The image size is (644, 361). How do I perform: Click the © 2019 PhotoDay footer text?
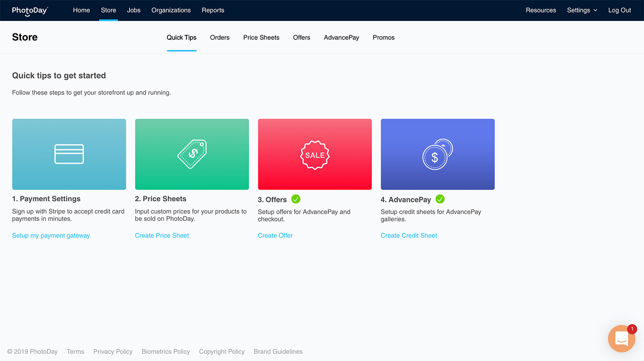click(33, 352)
